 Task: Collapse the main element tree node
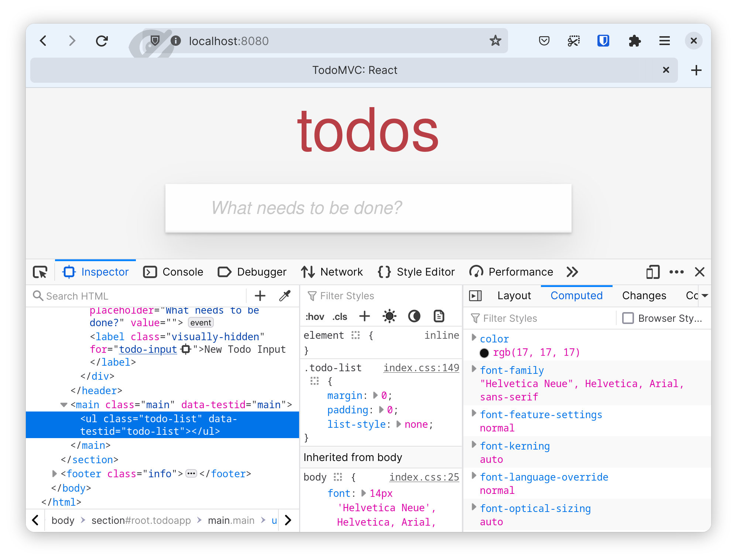tap(64, 405)
